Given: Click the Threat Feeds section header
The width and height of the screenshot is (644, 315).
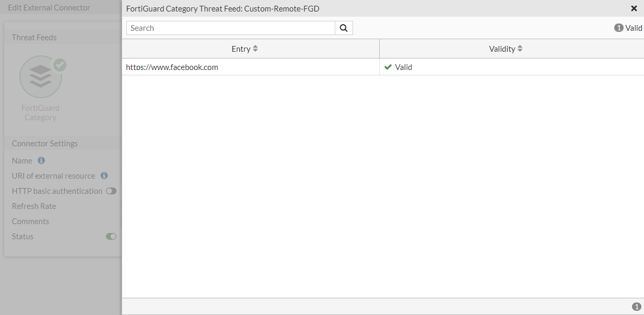Looking at the screenshot, I should click(34, 37).
